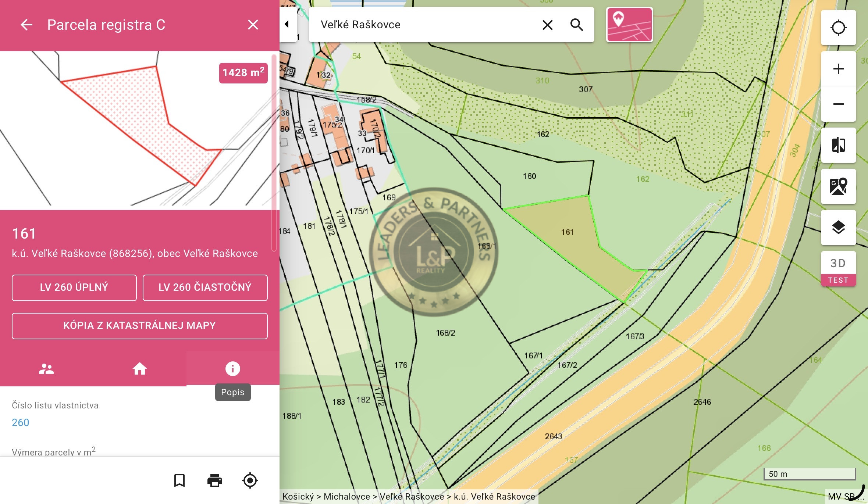This screenshot has width=868, height=504.
Task: Click the panel's vertical scrollbar
Action: pos(274,153)
